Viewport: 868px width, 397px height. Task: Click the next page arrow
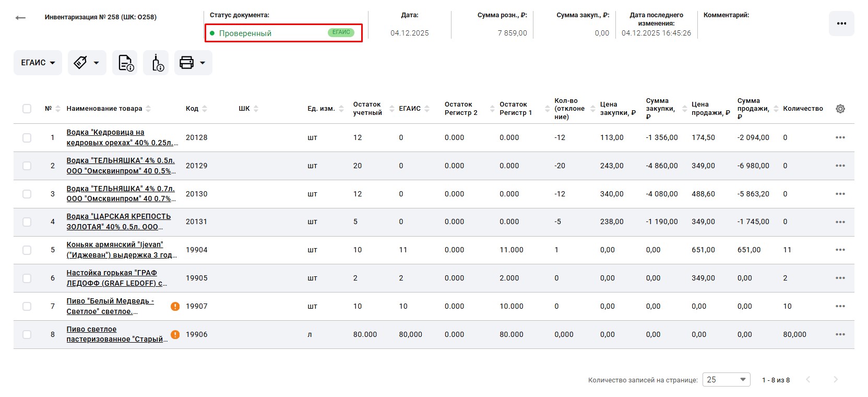click(x=835, y=380)
